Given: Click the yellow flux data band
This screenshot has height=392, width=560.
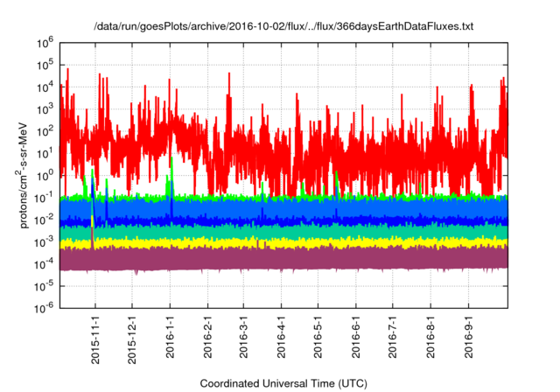Looking at the screenshot, I should point(283,243).
